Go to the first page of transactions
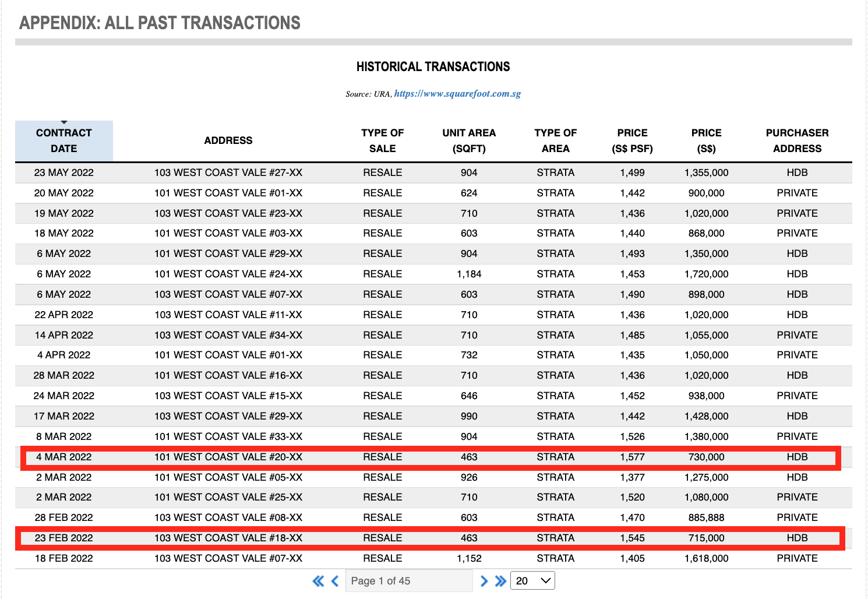The width and height of the screenshot is (868, 599). [x=318, y=581]
